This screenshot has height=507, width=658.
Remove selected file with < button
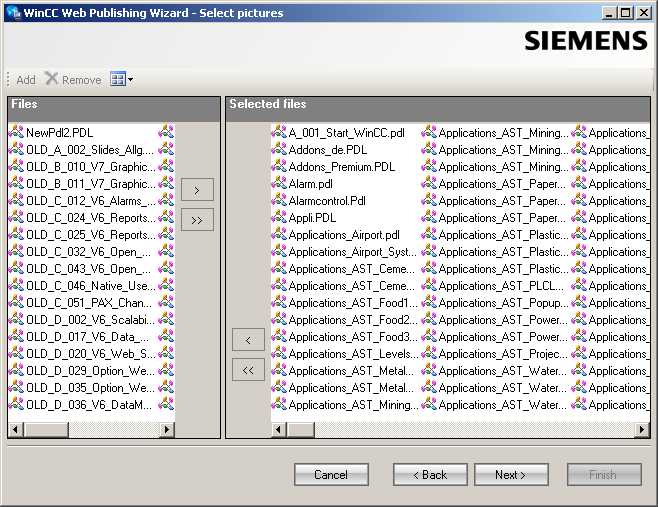[248, 339]
